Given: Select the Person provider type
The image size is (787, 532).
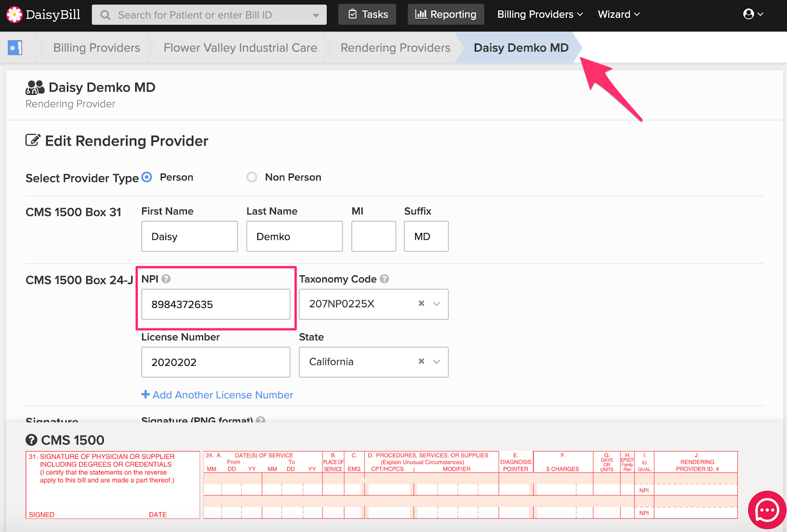Looking at the screenshot, I should pos(147,177).
